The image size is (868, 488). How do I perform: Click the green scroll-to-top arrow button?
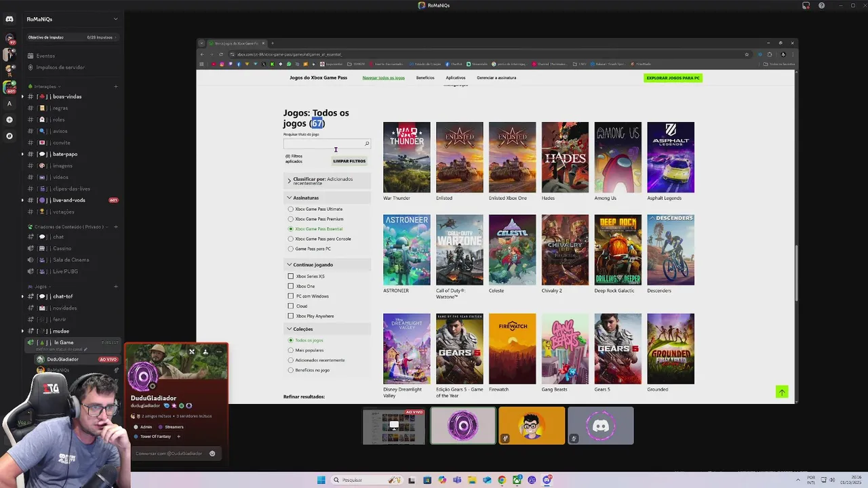(x=782, y=392)
